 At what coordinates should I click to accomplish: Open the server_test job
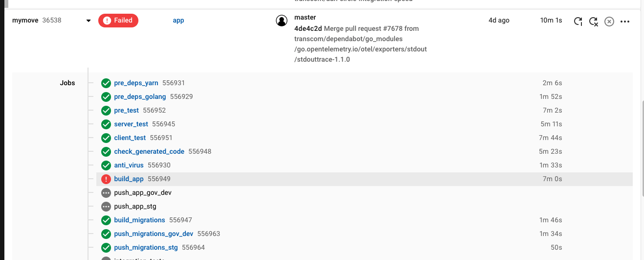[x=131, y=124]
